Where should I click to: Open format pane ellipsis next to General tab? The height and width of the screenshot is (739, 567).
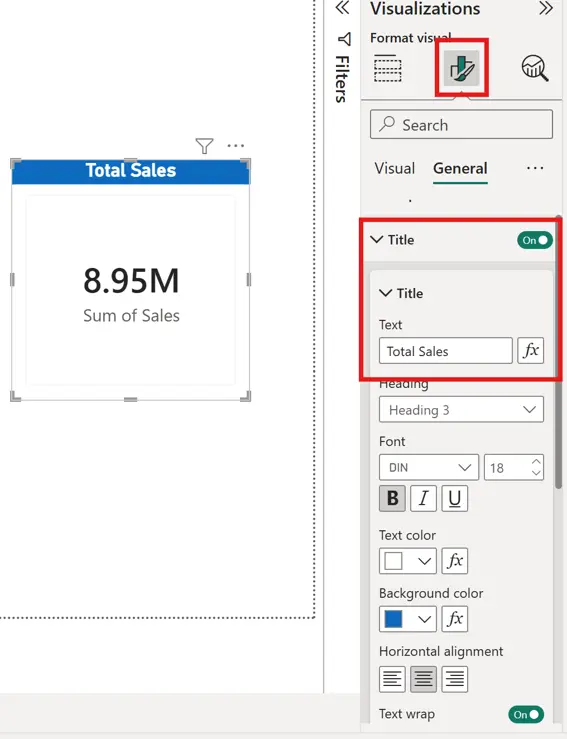535,168
